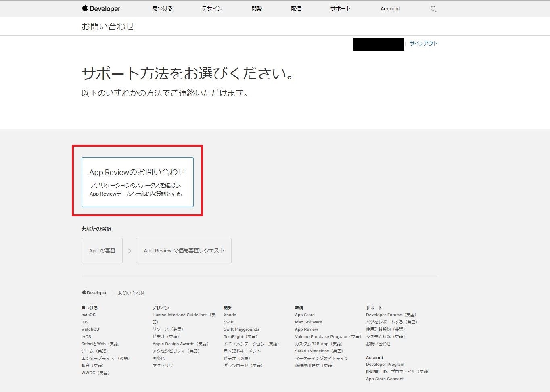Open ビデオ（英語）under 開発 column
The width and height of the screenshot is (550, 392).
(x=237, y=359)
